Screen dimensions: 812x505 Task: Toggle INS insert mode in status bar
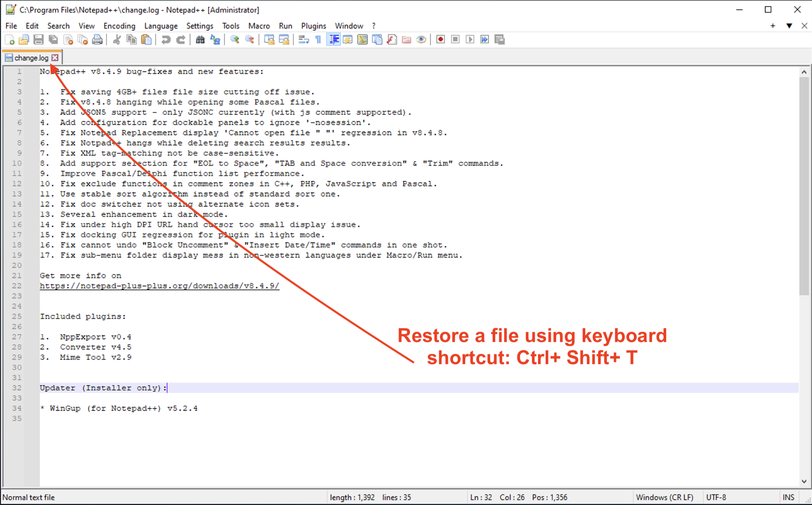788,497
